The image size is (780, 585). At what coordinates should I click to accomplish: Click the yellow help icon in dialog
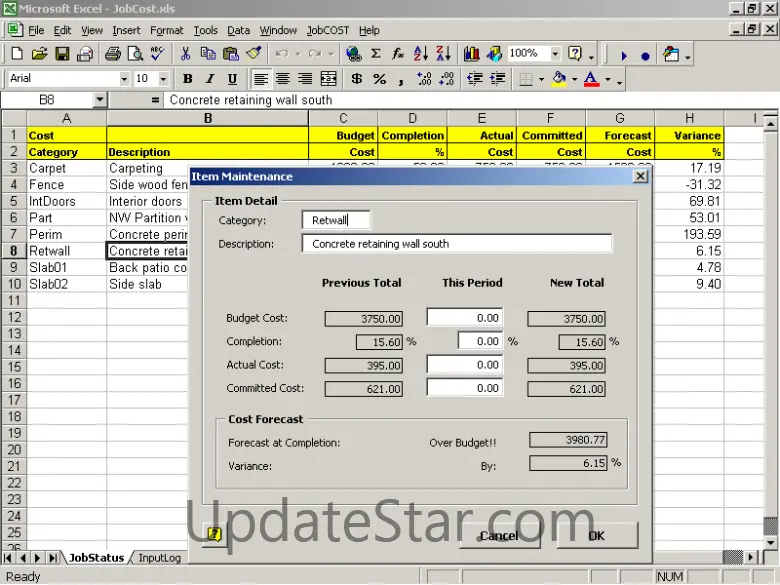pyautogui.click(x=214, y=535)
